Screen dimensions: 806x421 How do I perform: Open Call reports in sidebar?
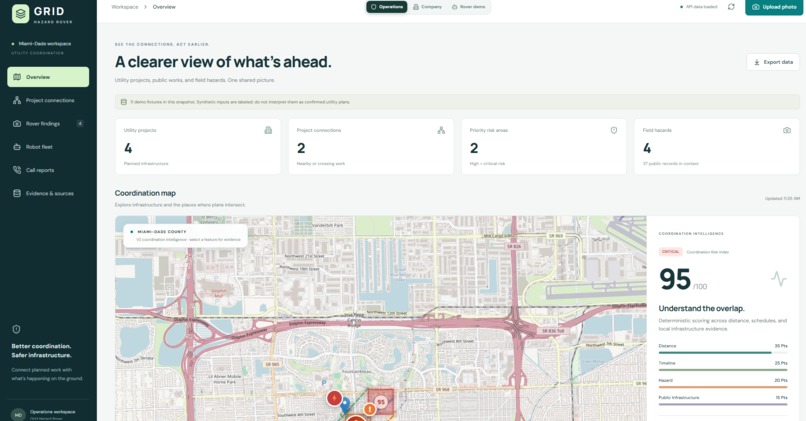point(48,170)
